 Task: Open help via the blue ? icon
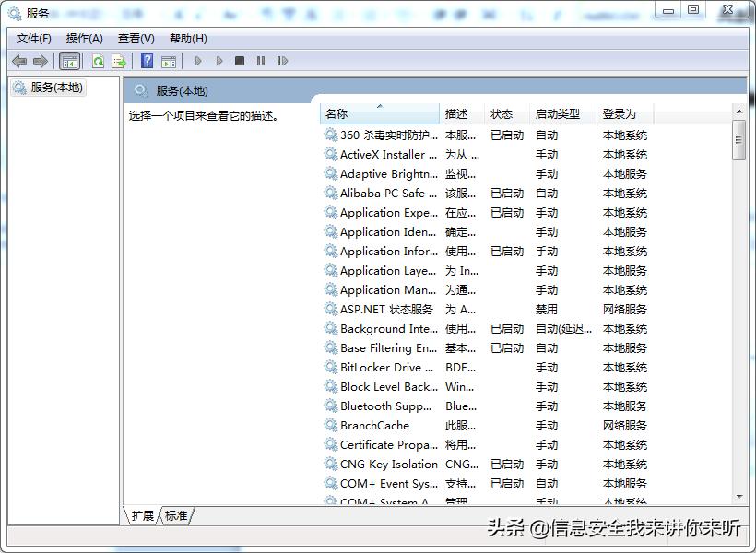[147, 61]
